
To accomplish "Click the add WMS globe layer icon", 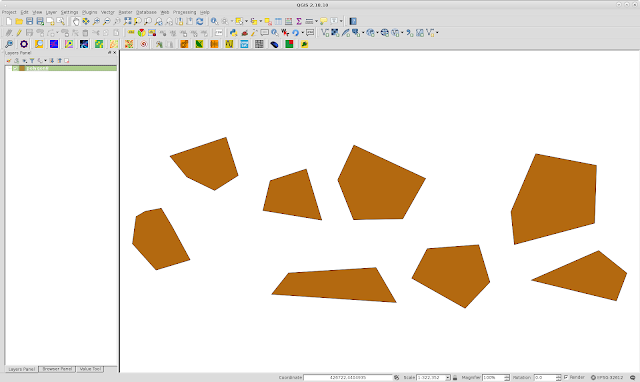I will [x=384, y=33].
